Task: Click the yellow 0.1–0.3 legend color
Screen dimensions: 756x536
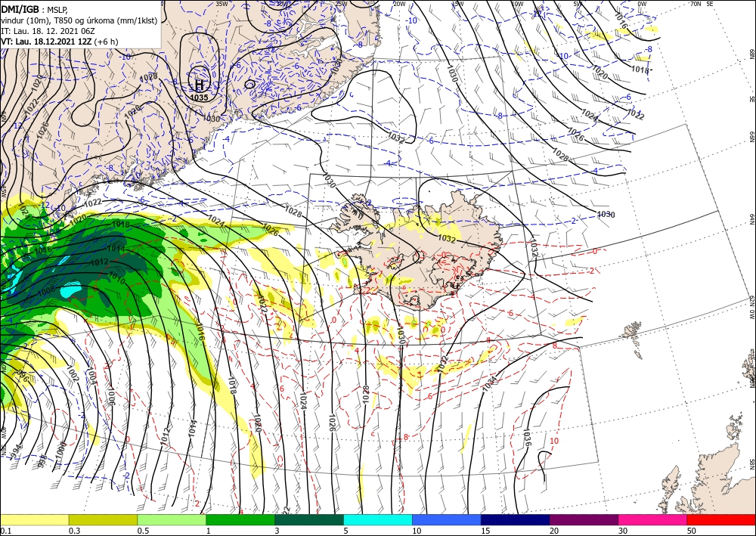Action: (34, 519)
